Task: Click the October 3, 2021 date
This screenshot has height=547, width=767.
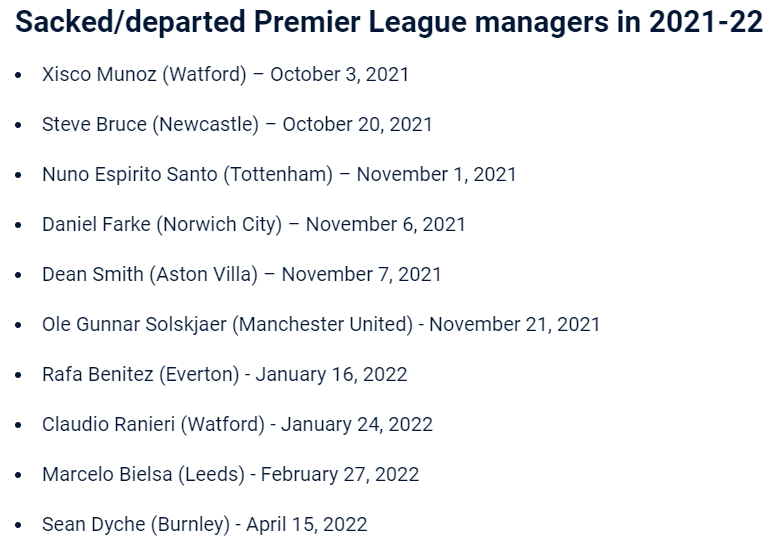Action: 339,74
